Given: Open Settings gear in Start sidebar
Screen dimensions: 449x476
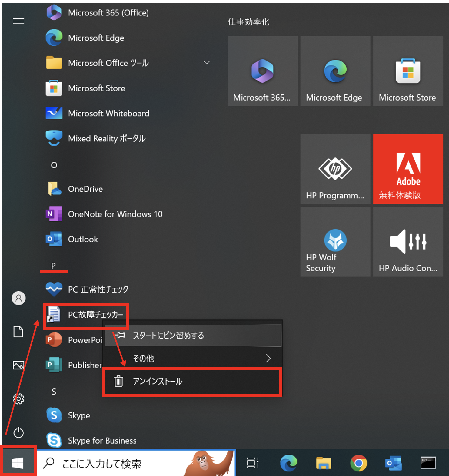Looking at the screenshot, I should pyautogui.click(x=18, y=399).
